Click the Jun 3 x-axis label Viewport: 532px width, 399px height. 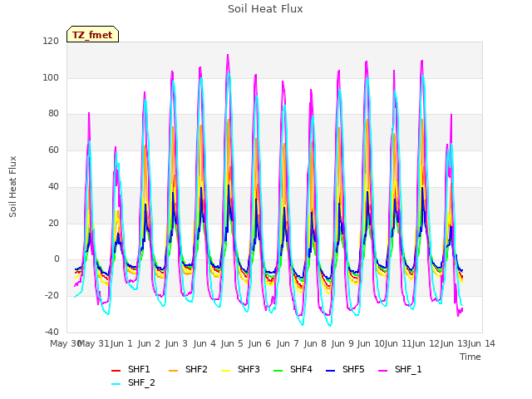coord(176,343)
